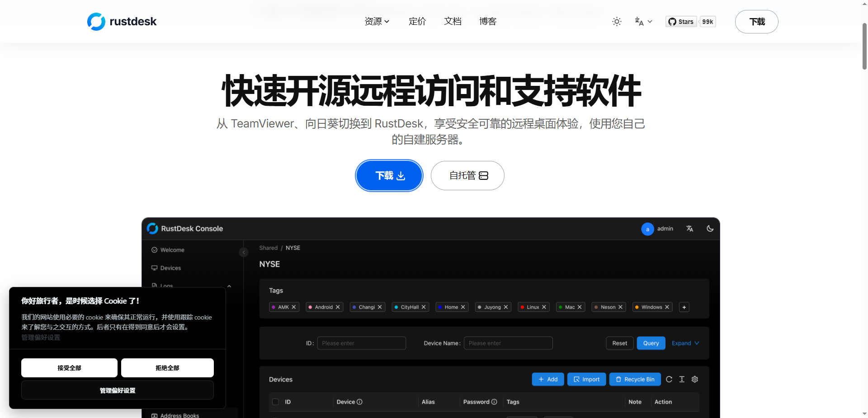Click the Device Name input field
Screen dimensions: 868x418
coord(508,343)
